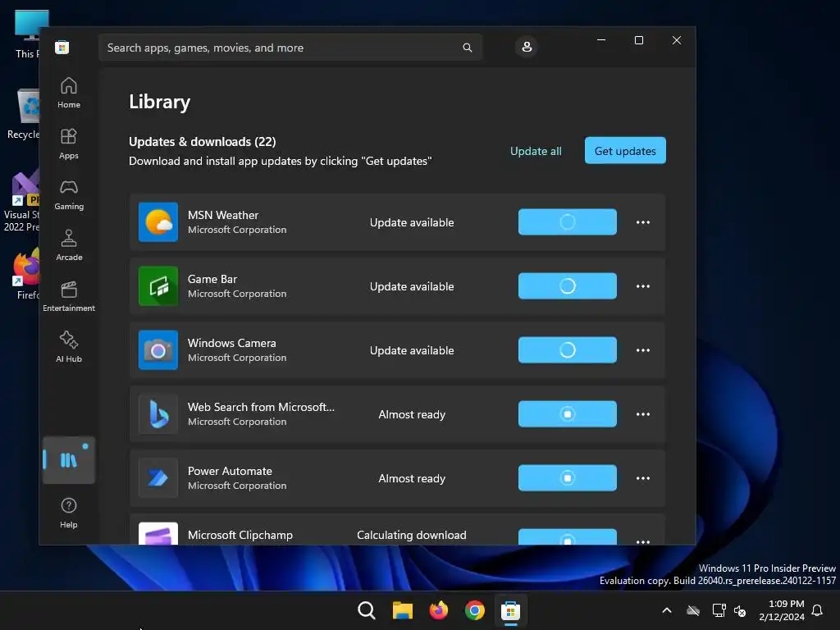The height and width of the screenshot is (630, 840).
Task: Click Microsoft Store icon in taskbar
Action: tap(510, 610)
